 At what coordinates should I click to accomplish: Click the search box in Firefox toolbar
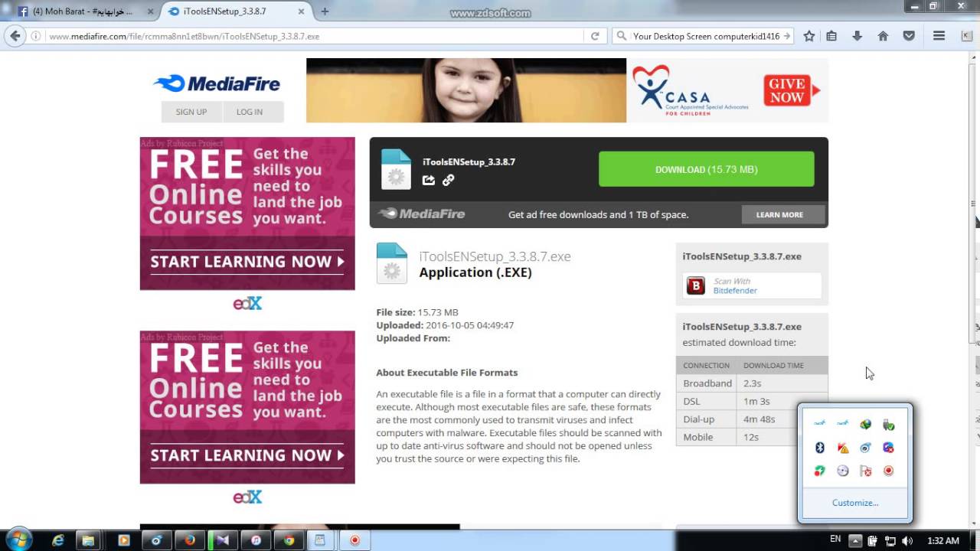tap(704, 36)
